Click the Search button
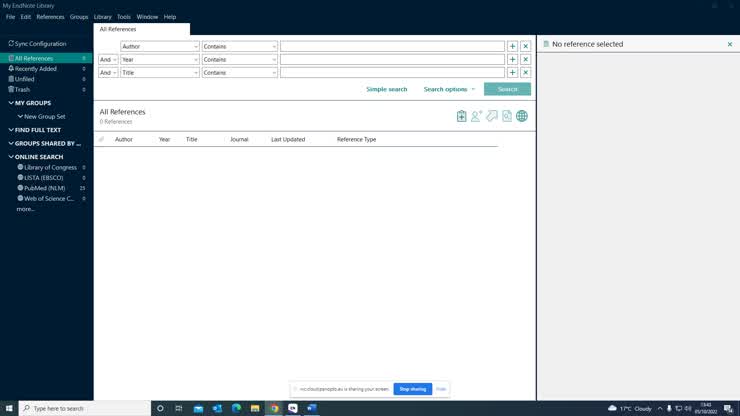The image size is (740, 416). point(507,89)
